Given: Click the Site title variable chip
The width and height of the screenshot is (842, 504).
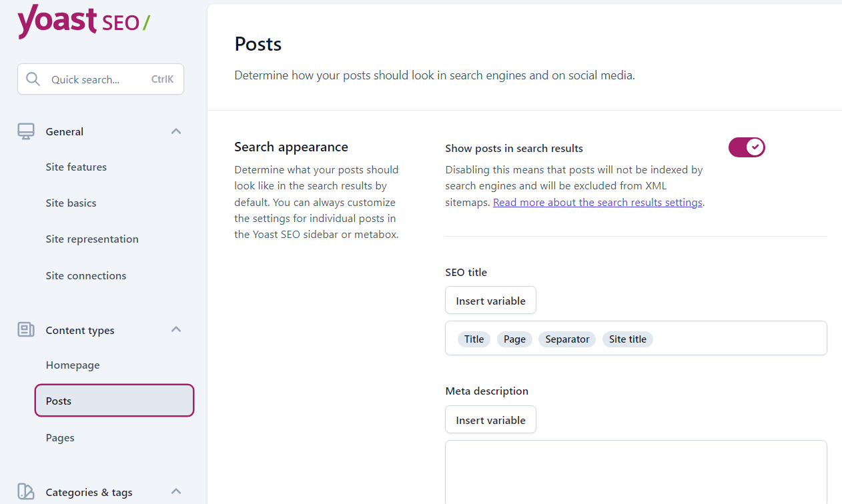Looking at the screenshot, I should click(x=627, y=339).
